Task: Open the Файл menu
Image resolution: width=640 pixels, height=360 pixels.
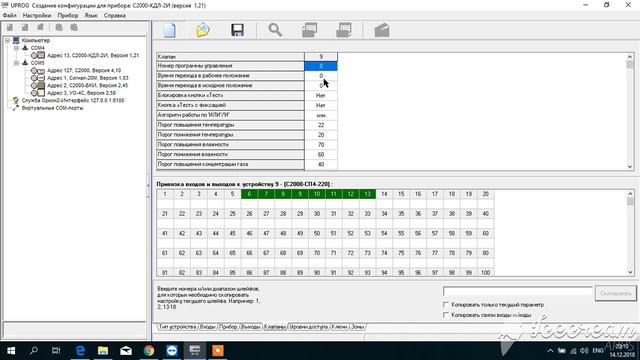Action: tap(10, 15)
